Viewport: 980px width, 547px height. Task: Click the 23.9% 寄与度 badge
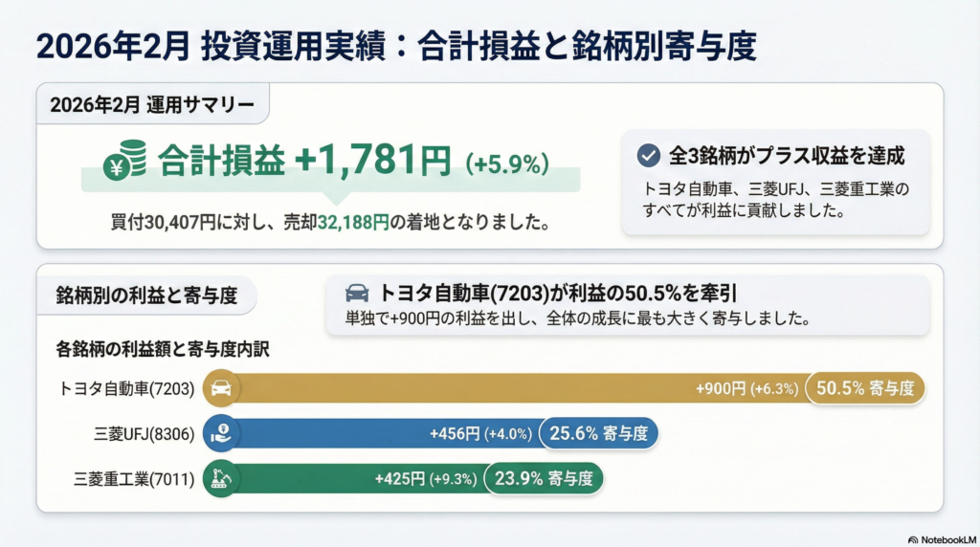545,479
